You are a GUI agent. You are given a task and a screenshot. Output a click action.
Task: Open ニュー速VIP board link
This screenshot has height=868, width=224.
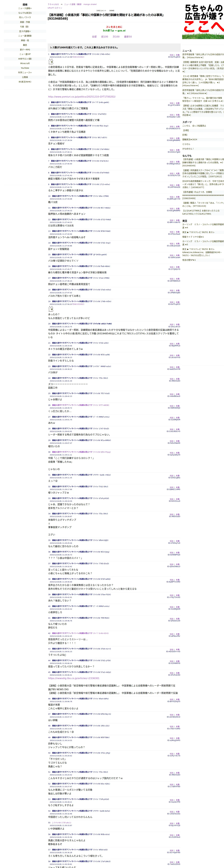25,54
